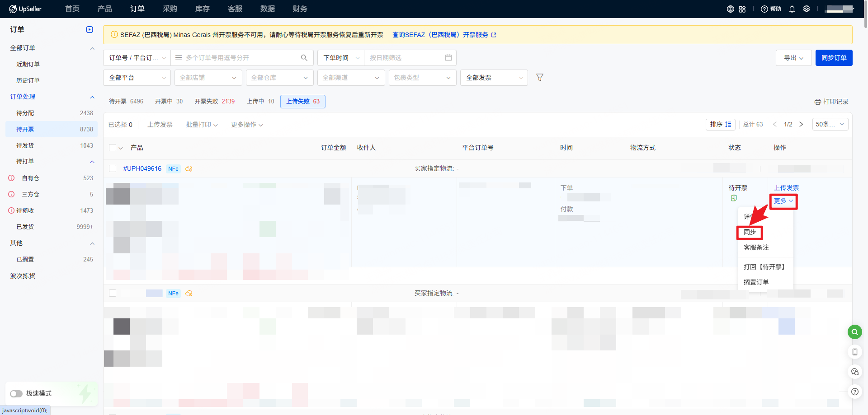Open the 全部平台 dropdown
Viewport: 868px width, 415px height.
tap(137, 77)
